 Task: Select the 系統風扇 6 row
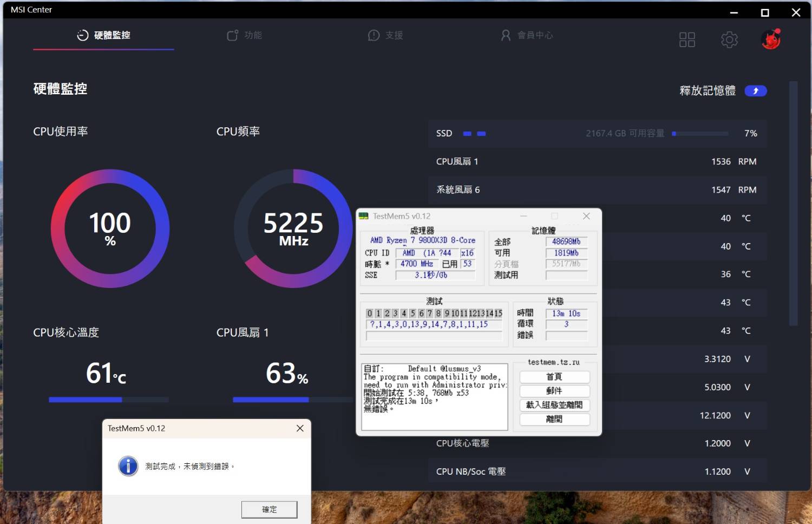pos(597,189)
